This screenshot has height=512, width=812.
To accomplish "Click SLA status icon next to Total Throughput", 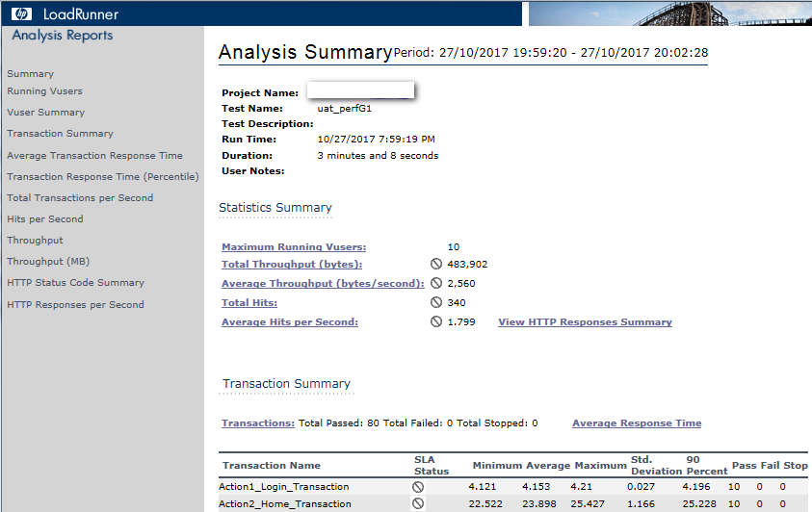I will 436,264.
